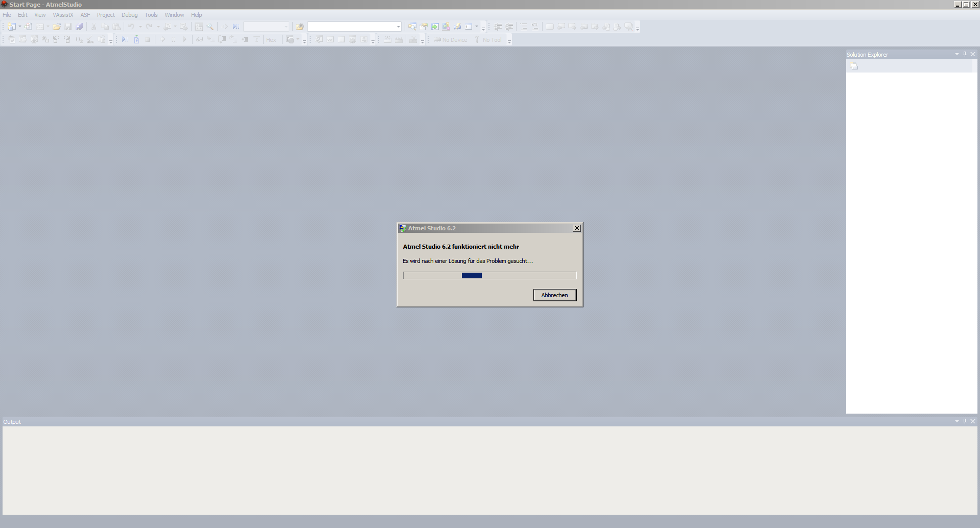Click the Redo arrow icon

pos(149,27)
